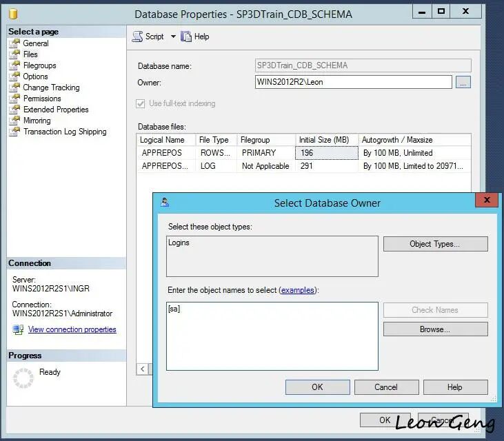The width and height of the screenshot is (504, 441).
Task: Click the Select Database Owner dialog icon
Action: click(165, 203)
